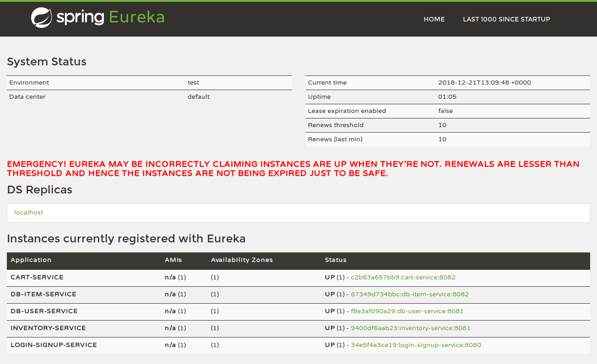This screenshot has width=597, height=364.
Task: Open LAST 1000 SINCE STARTUP page
Action: 506,19
